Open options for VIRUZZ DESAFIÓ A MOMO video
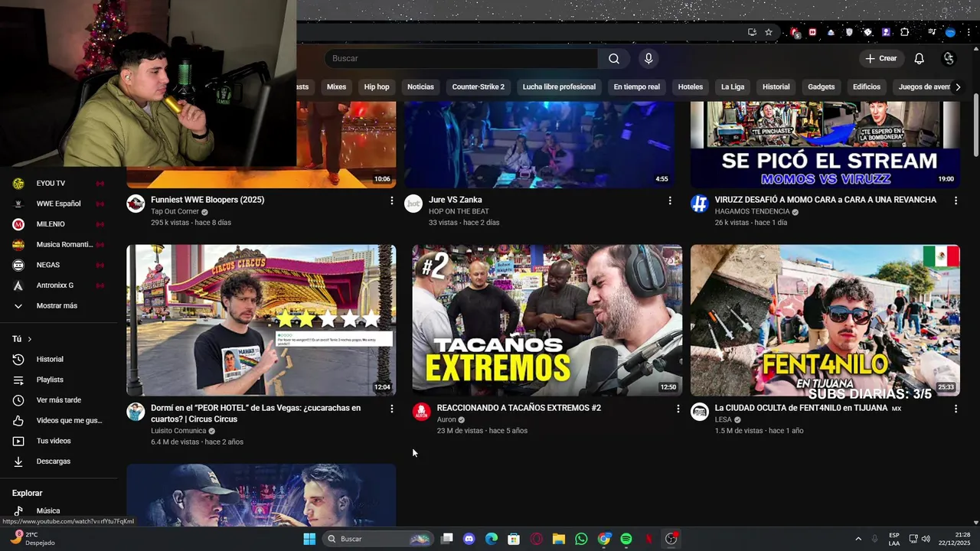Screen dimensions: 980x551 955,201
